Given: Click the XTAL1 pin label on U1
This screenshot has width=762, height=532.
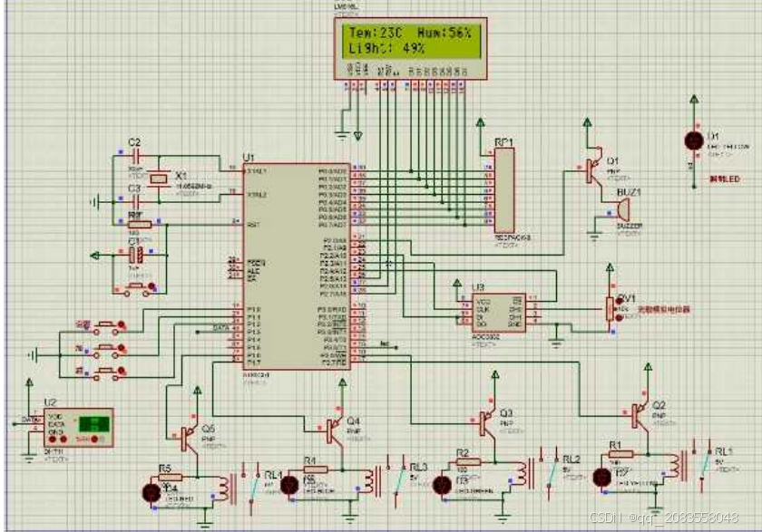Looking at the screenshot, I should [257, 171].
